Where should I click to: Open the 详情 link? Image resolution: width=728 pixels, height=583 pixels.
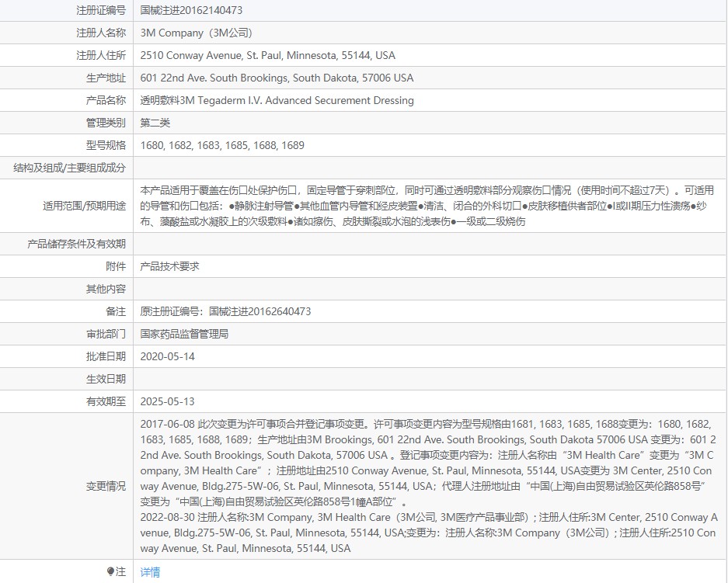click(x=150, y=572)
